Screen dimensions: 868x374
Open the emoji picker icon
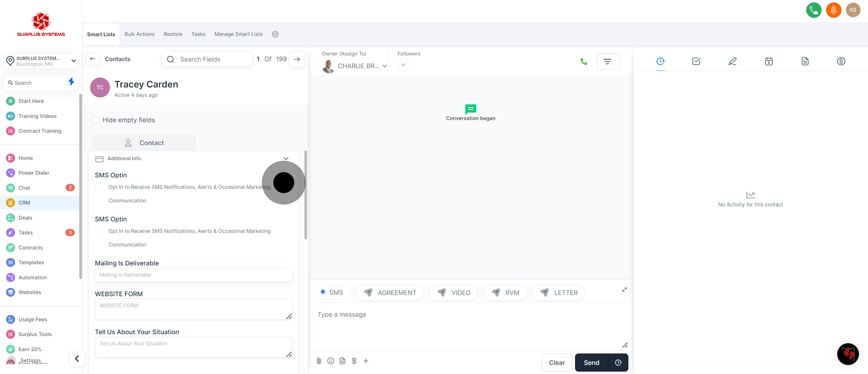pyautogui.click(x=331, y=361)
